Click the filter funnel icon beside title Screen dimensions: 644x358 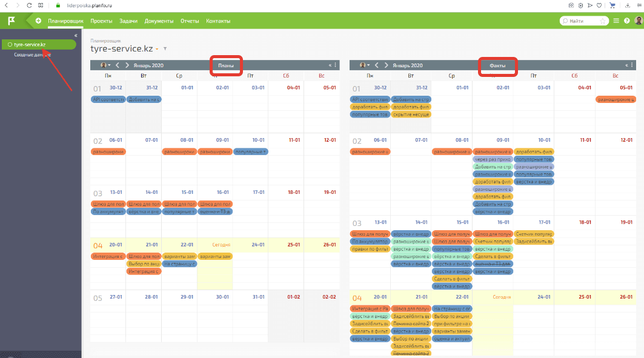coord(165,48)
